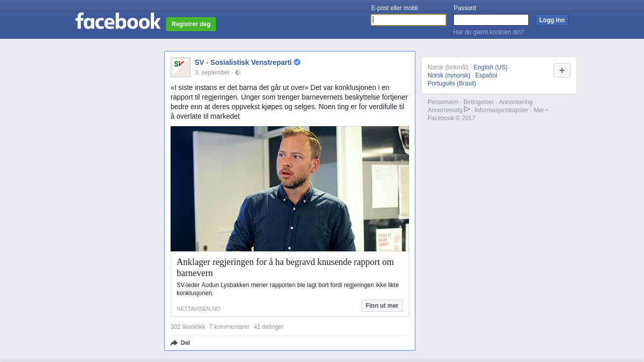Click the plus icon to add languages
This screenshot has width=644, height=362.
[562, 70]
